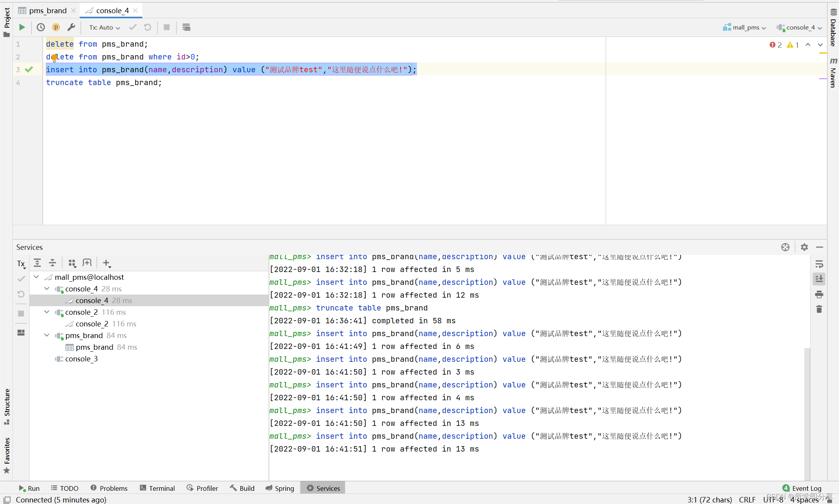Open the Services settings gear
Viewport: 839px width, 504px height.
point(804,247)
